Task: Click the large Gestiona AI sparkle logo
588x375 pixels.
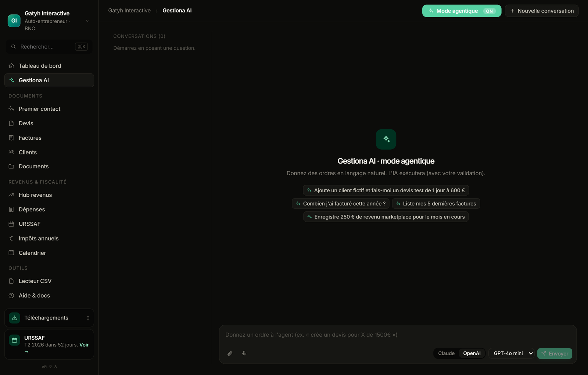Action: click(386, 139)
